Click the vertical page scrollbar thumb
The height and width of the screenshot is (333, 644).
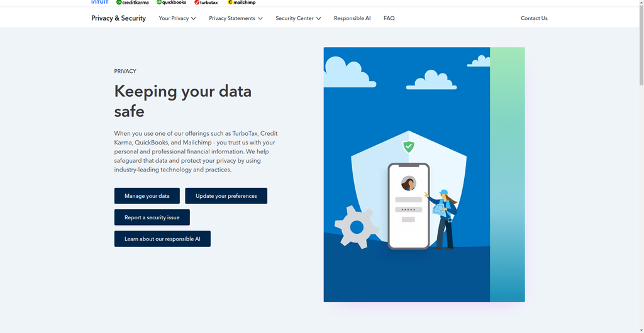click(x=641, y=45)
